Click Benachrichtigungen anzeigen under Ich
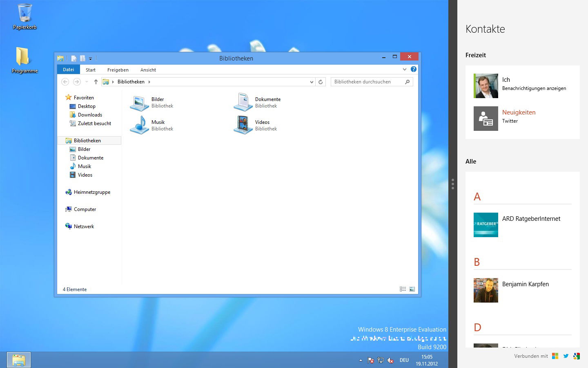Viewport: 588px width, 368px height. (x=534, y=88)
